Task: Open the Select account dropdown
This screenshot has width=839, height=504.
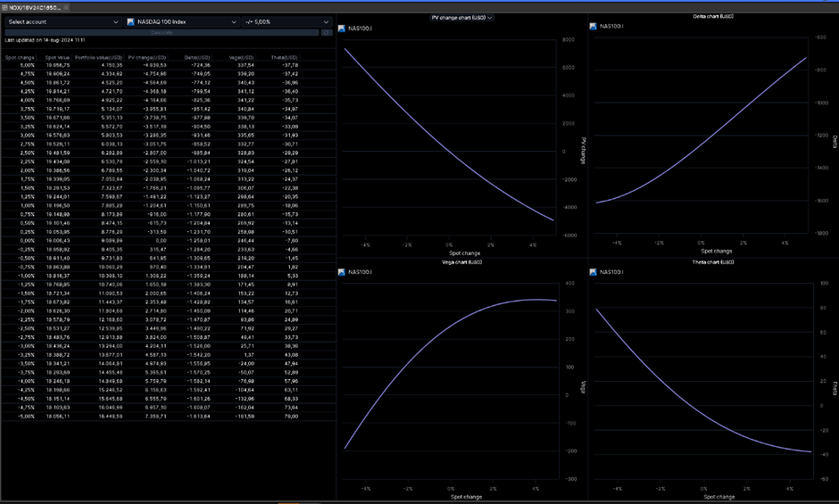Action: coord(62,21)
